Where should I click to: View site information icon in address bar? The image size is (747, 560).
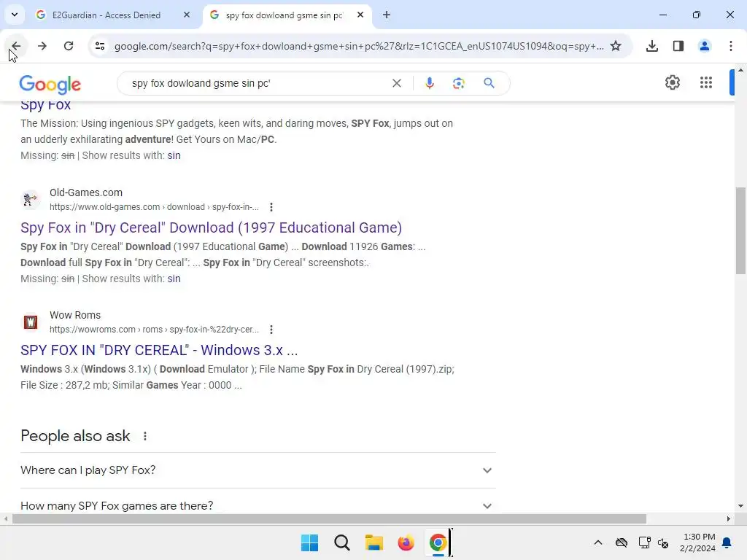coord(100,46)
